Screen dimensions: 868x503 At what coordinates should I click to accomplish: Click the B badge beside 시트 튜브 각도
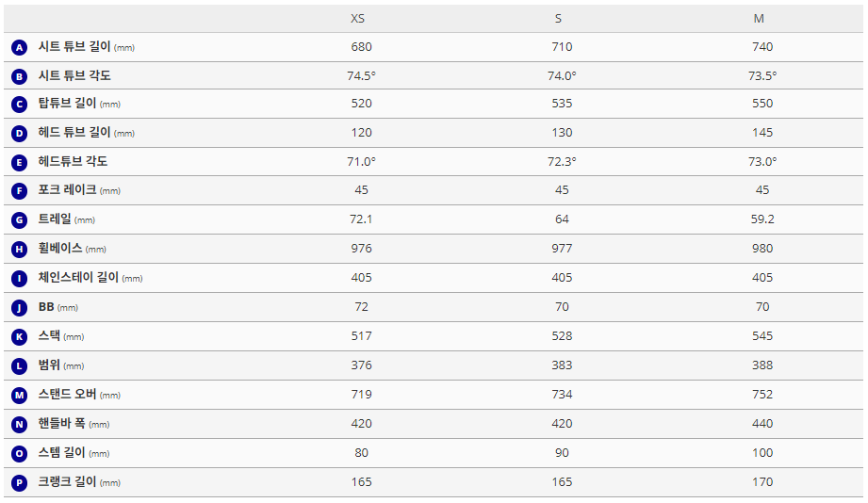tap(19, 76)
